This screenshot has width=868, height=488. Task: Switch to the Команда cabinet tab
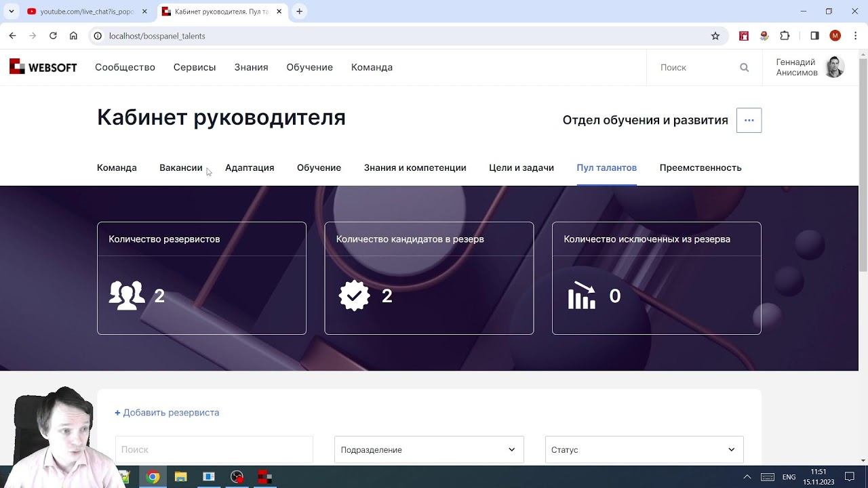(x=117, y=167)
